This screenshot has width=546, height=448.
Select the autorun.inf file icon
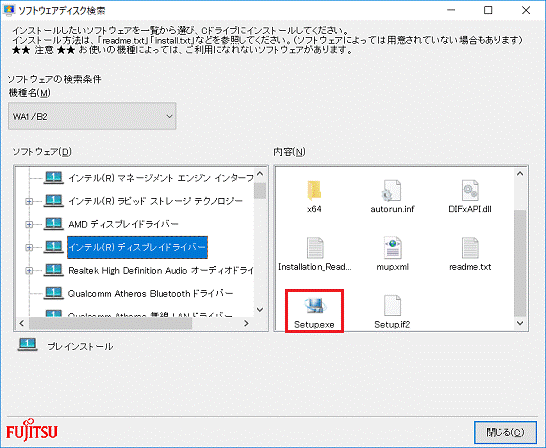pyautogui.click(x=392, y=190)
